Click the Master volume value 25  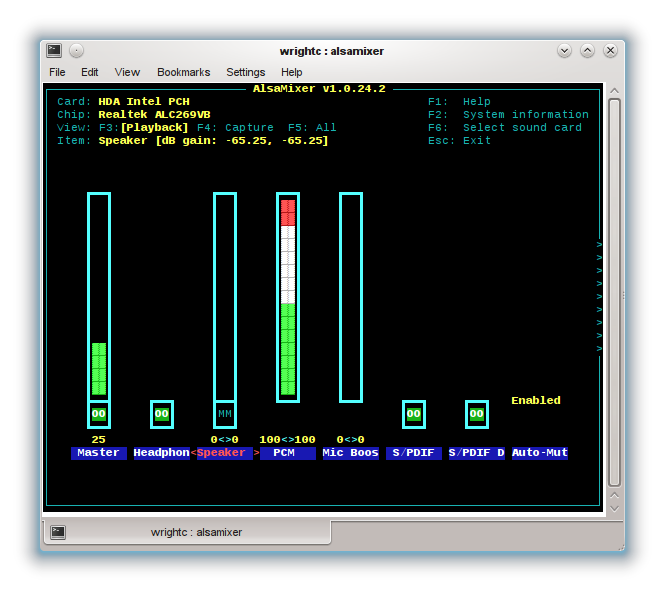(x=98, y=440)
